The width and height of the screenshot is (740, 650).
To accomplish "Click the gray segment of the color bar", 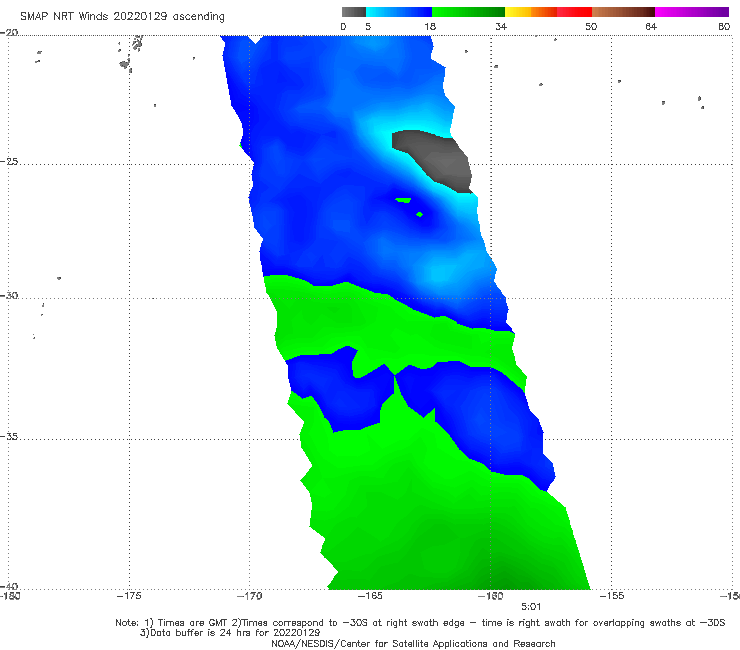I will click(354, 12).
